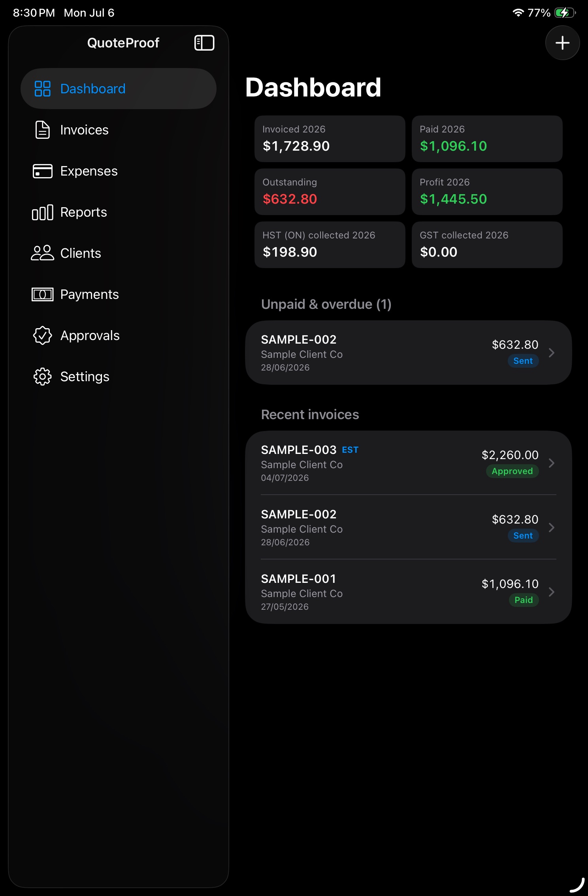Screen dimensions: 588x896
Task: Click the Reports bar chart icon
Action: (x=42, y=212)
